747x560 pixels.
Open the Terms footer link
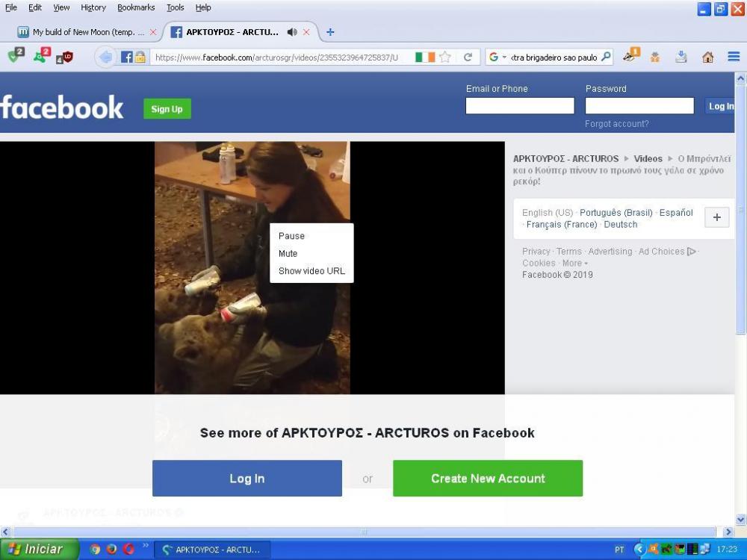click(x=568, y=251)
